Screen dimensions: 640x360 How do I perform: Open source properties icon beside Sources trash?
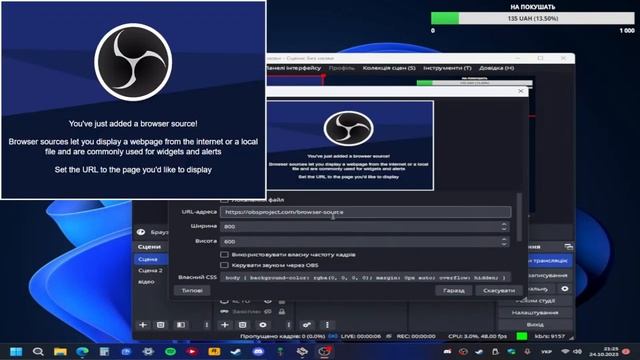point(262,325)
